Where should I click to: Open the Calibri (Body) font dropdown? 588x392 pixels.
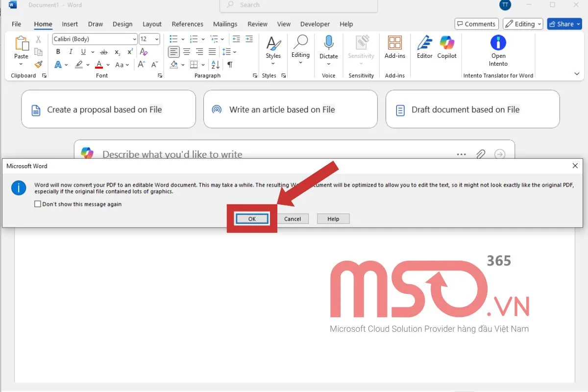pyautogui.click(x=135, y=39)
